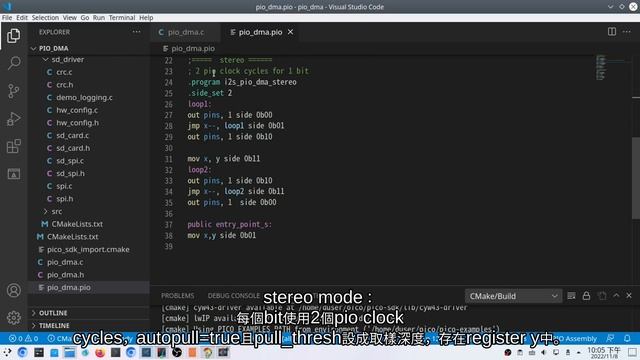
Task: Switch to the Problems panel tab
Action: click(x=178, y=296)
